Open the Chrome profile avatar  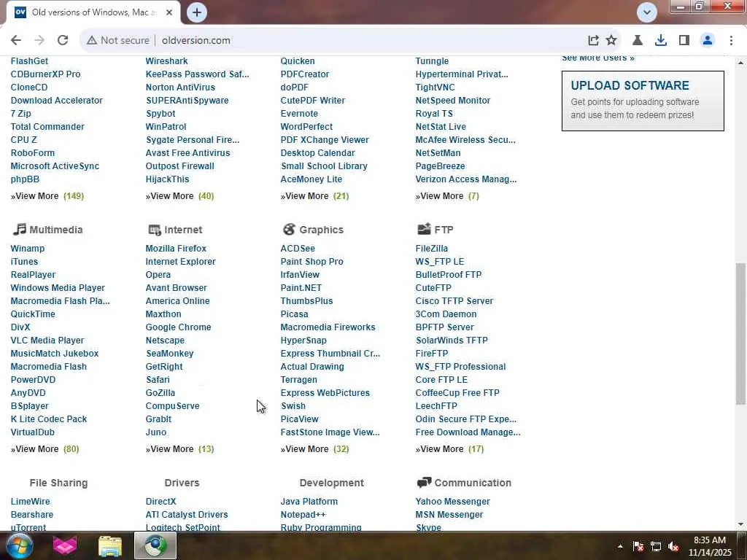click(708, 41)
